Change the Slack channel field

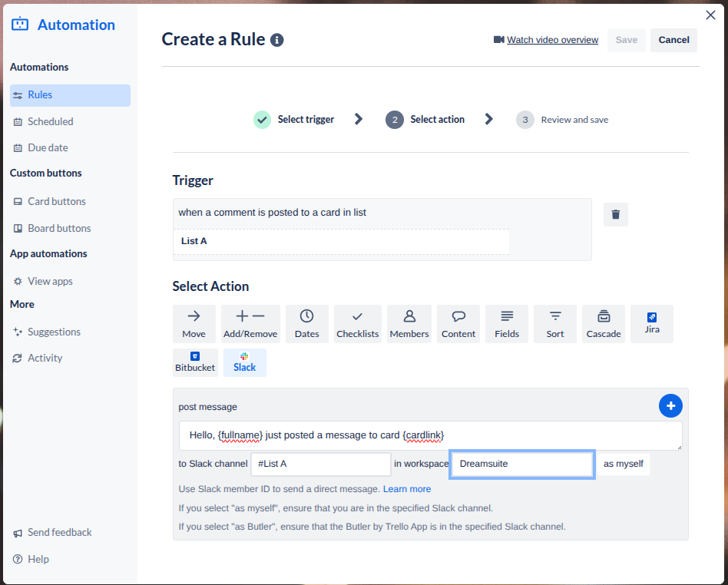tap(320, 464)
